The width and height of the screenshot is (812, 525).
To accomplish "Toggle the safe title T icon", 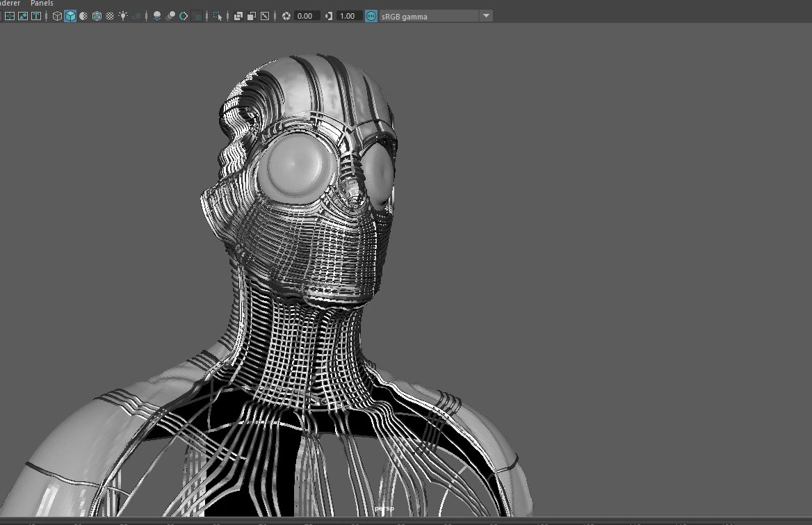I will (36, 16).
